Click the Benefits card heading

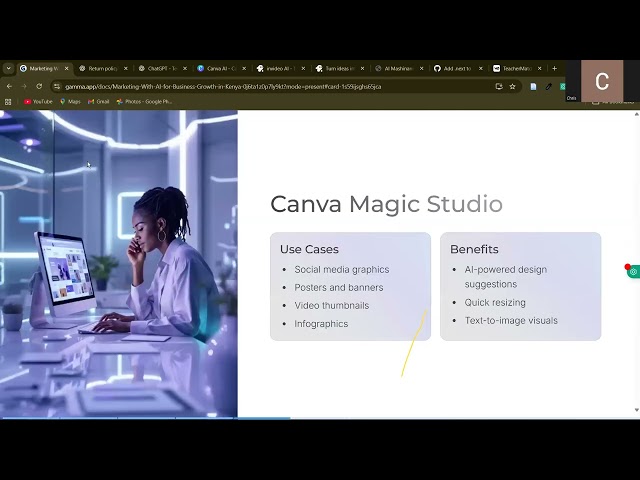click(x=474, y=249)
